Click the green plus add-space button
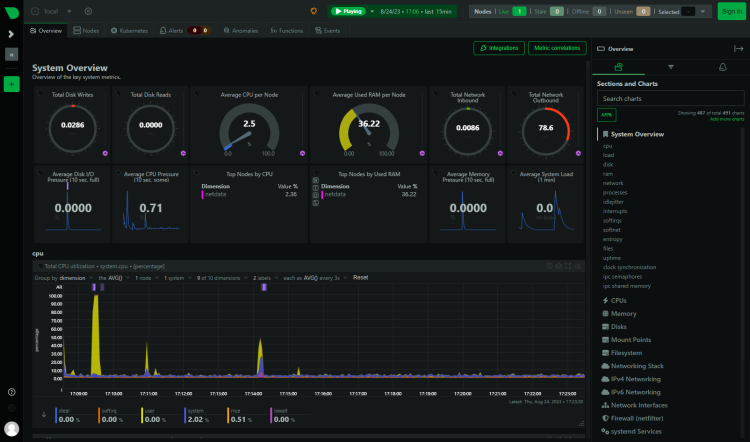The width and height of the screenshot is (750, 442). [11, 84]
